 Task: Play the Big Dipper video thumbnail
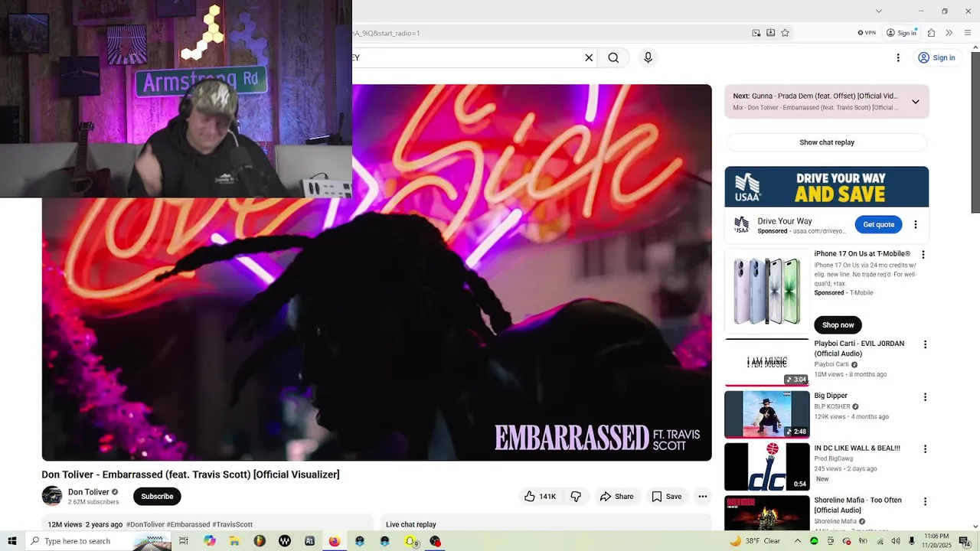tap(767, 415)
